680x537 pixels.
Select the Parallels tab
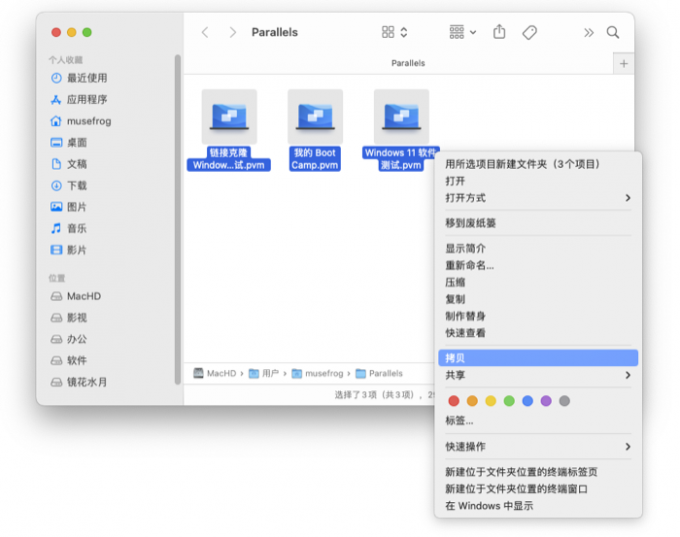coord(408,63)
